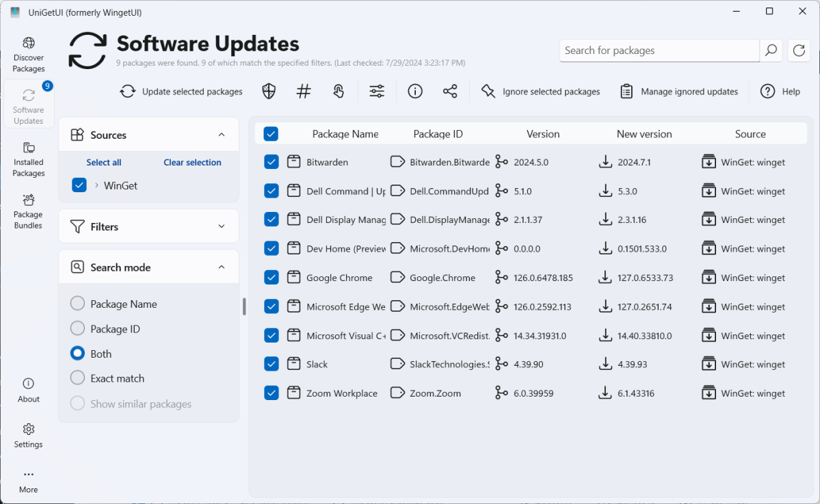This screenshot has height=504, width=820.
Task: Click the download icon beside 127.0.6533.73
Action: [x=605, y=277]
